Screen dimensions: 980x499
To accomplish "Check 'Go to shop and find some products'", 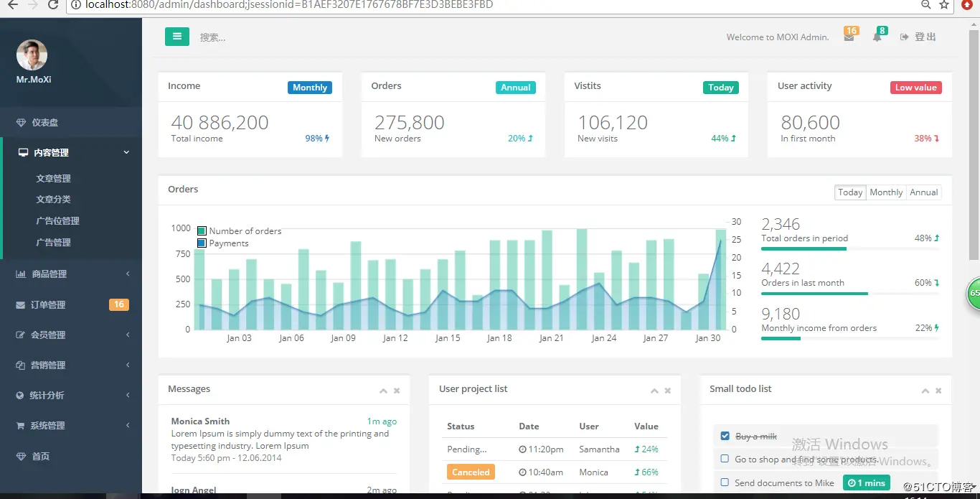I will click(x=725, y=460).
